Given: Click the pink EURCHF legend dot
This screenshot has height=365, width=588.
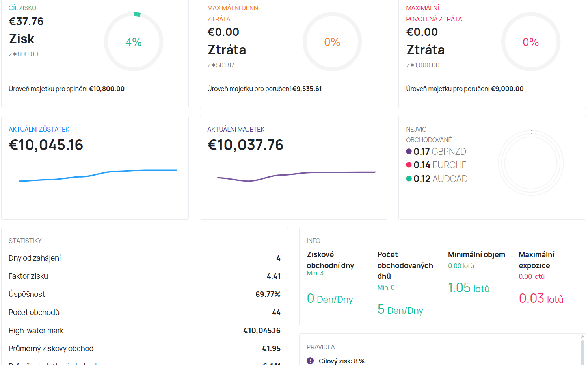Looking at the screenshot, I should (409, 165).
